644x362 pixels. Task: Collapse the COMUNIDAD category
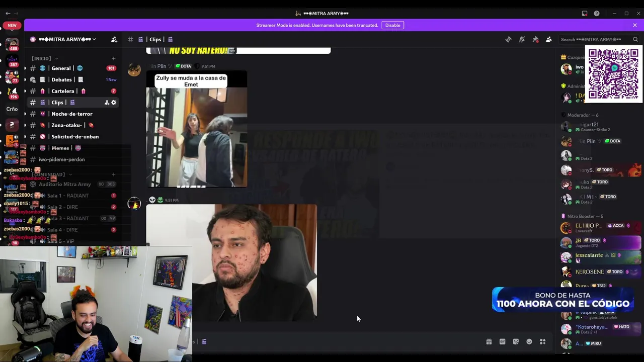[52, 174]
